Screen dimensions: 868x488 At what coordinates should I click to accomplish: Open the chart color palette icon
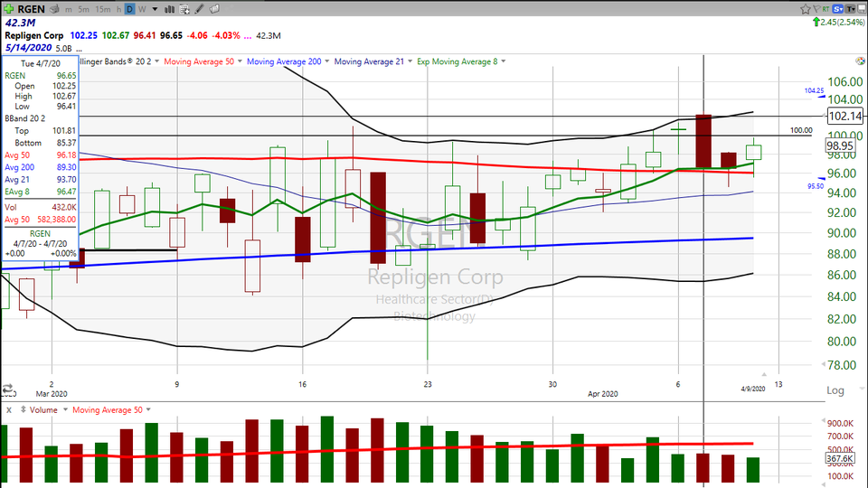coord(860,61)
